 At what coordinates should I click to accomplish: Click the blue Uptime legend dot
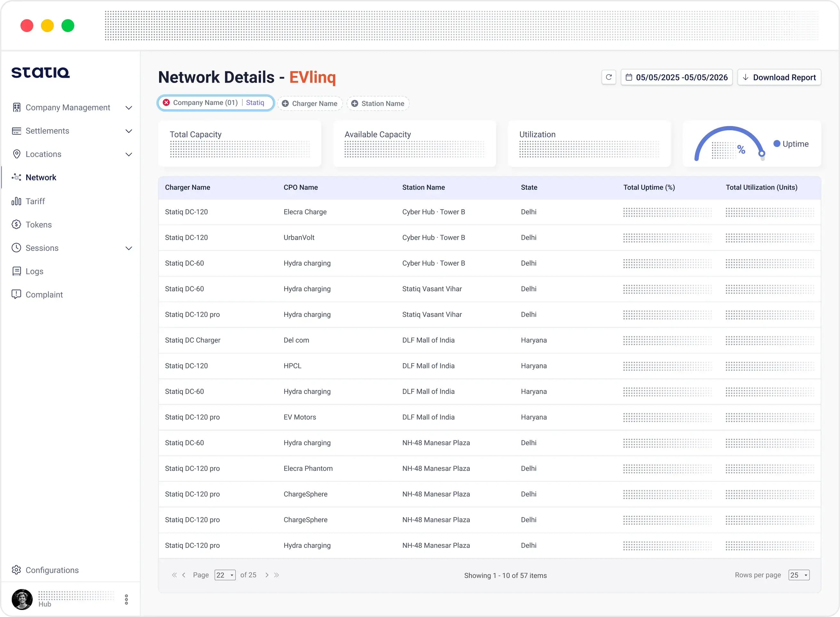777,144
